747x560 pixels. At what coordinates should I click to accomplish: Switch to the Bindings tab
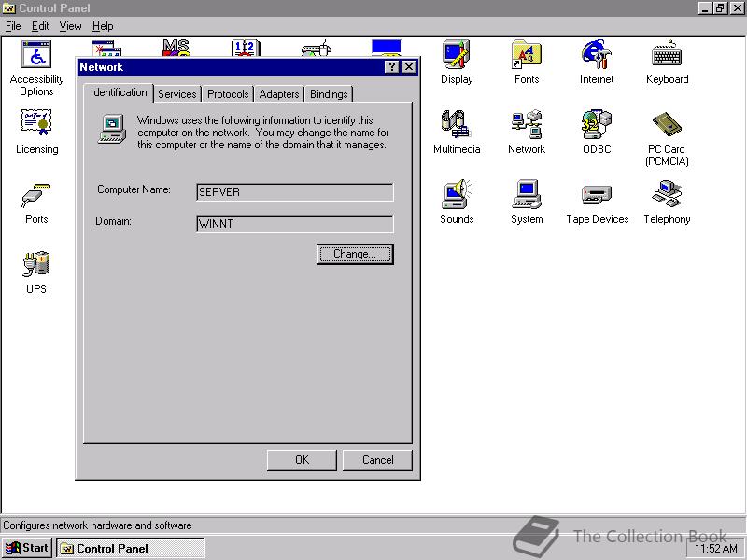[329, 94]
